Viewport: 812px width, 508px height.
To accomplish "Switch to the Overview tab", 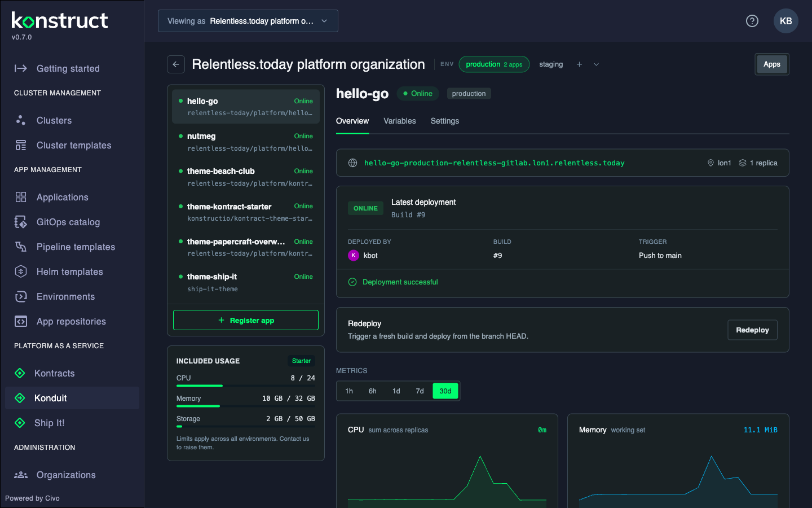I will 352,121.
